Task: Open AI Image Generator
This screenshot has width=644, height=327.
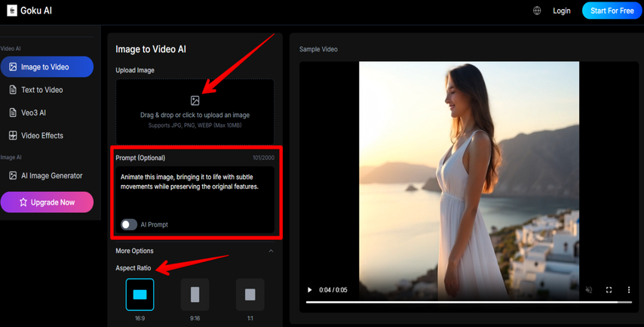Action: 51,176
